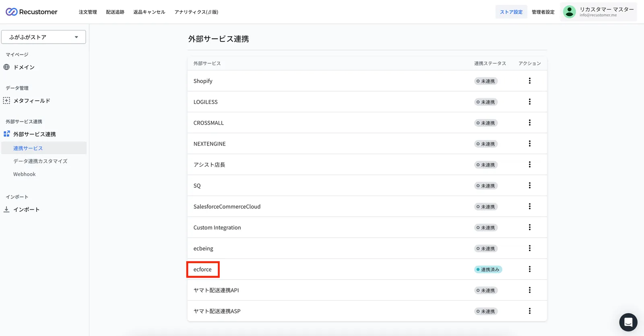This screenshot has height=336, width=644.
Task: Open action menu for CROSSMALL row
Action: coord(530,123)
